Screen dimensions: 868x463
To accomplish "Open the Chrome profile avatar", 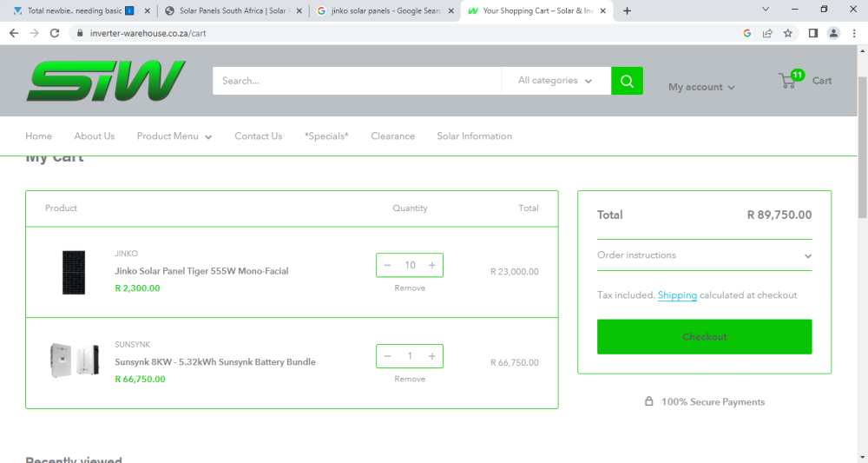I will point(833,33).
